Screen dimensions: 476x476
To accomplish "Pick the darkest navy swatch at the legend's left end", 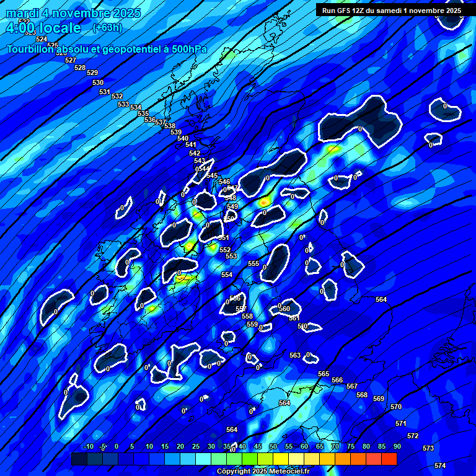I will (x=79, y=459).
